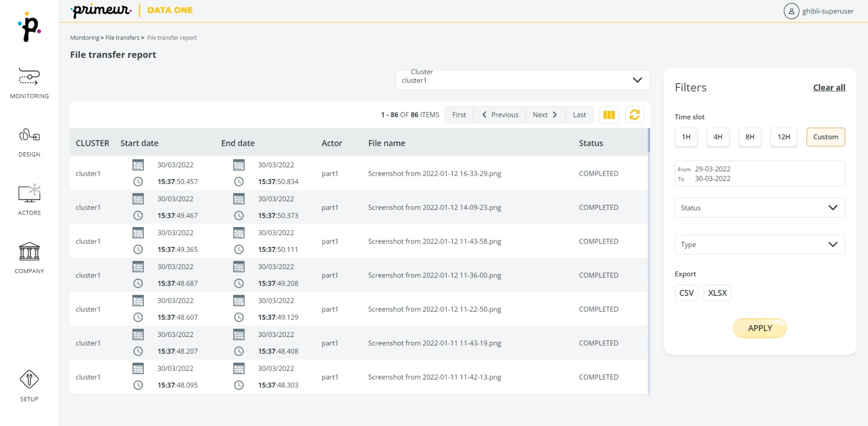
Task: Click the APPLY filters button
Action: coord(760,328)
